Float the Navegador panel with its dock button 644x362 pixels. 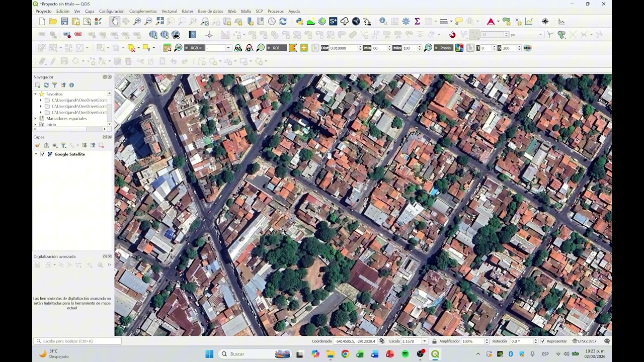click(x=105, y=77)
